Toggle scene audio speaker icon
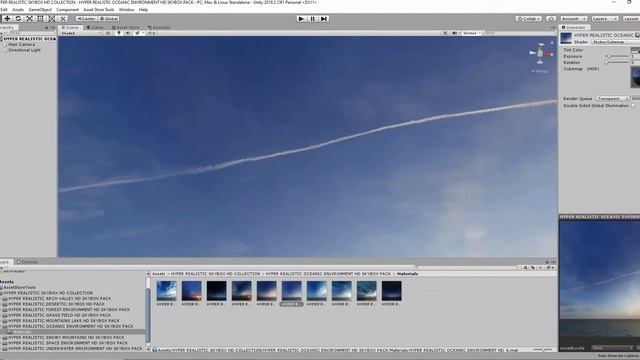 128,33
